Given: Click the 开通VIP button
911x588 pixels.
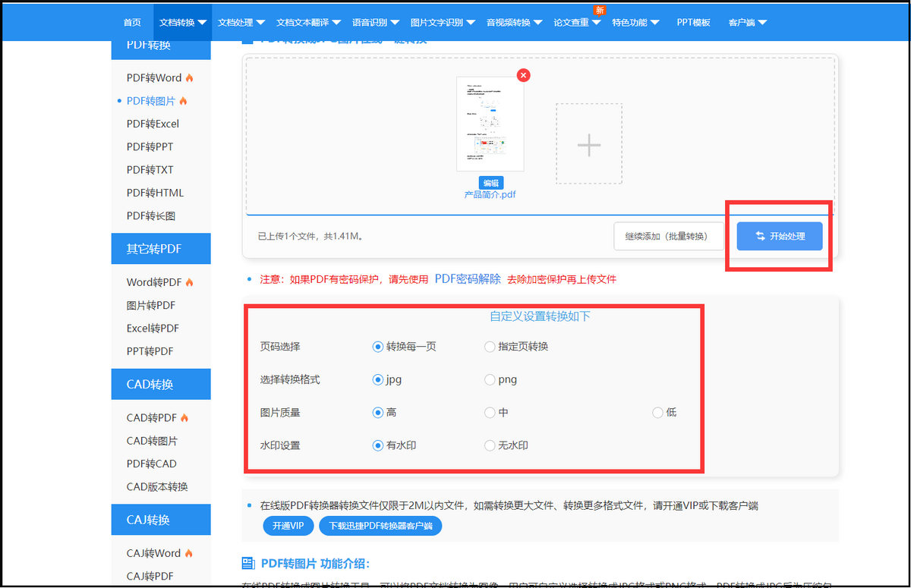Looking at the screenshot, I should click(288, 526).
